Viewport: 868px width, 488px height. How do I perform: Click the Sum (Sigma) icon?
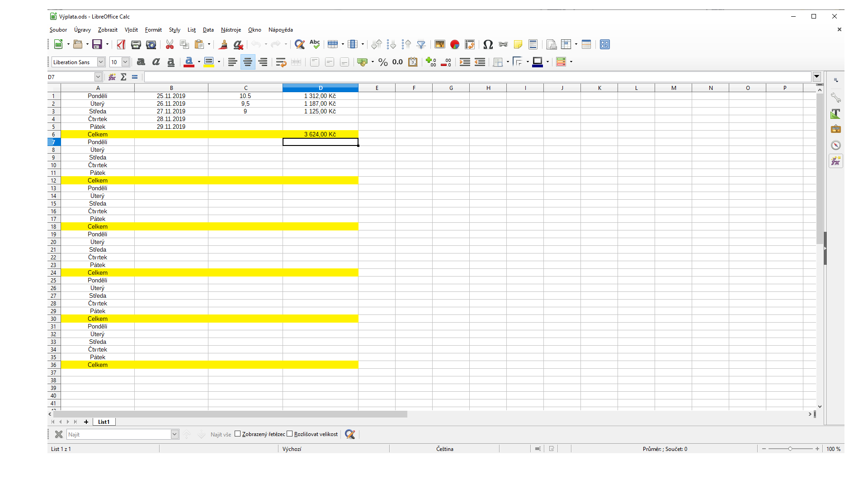(123, 77)
